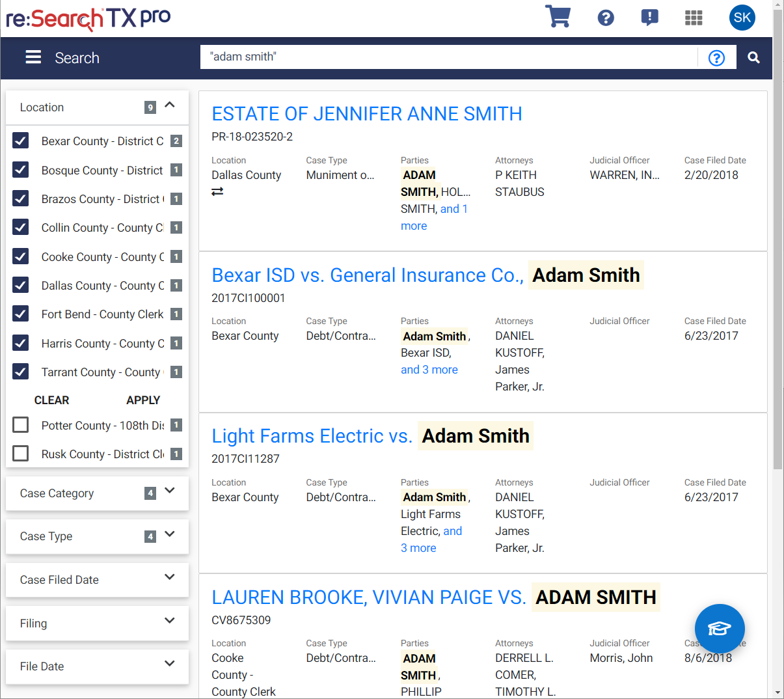
Task: Click judicial officer Morris, John
Action: 621,658
